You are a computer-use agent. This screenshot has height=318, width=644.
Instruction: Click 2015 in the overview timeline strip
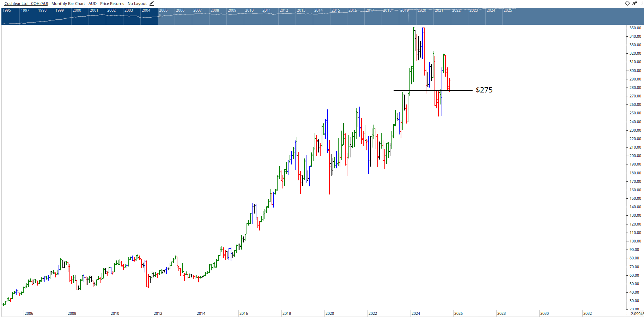pos(336,10)
